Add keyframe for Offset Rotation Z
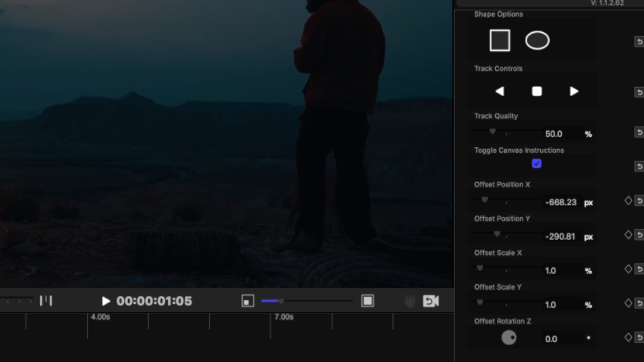The height and width of the screenshot is (362, 644). 628,337
